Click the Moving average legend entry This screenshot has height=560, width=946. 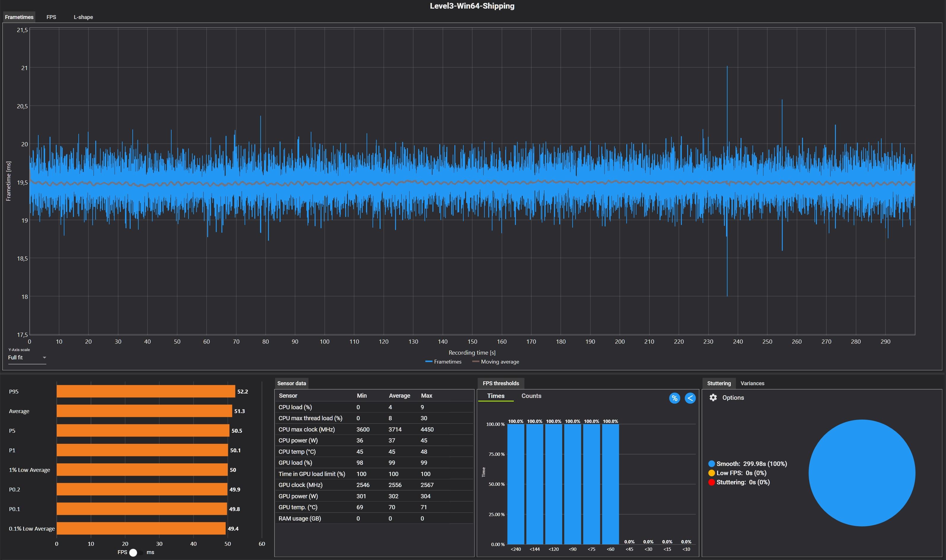click(x=495, y=362)
